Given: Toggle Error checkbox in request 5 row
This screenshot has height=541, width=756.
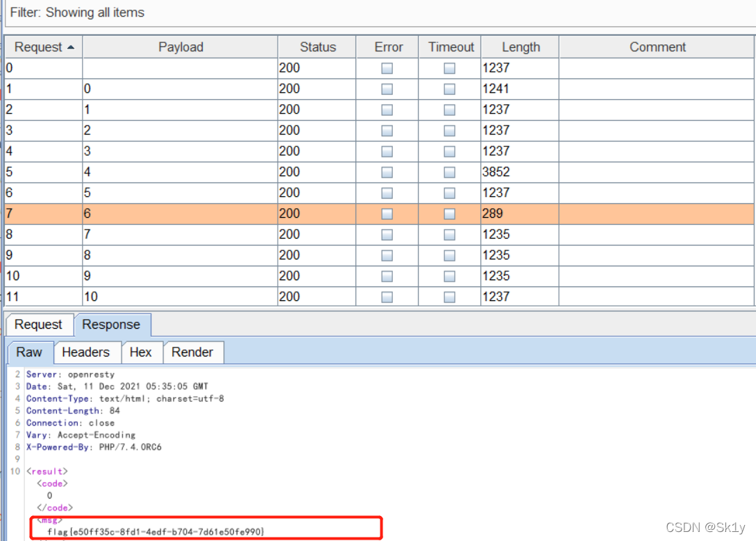Looking at the screenshot, I should coord(387,173).
